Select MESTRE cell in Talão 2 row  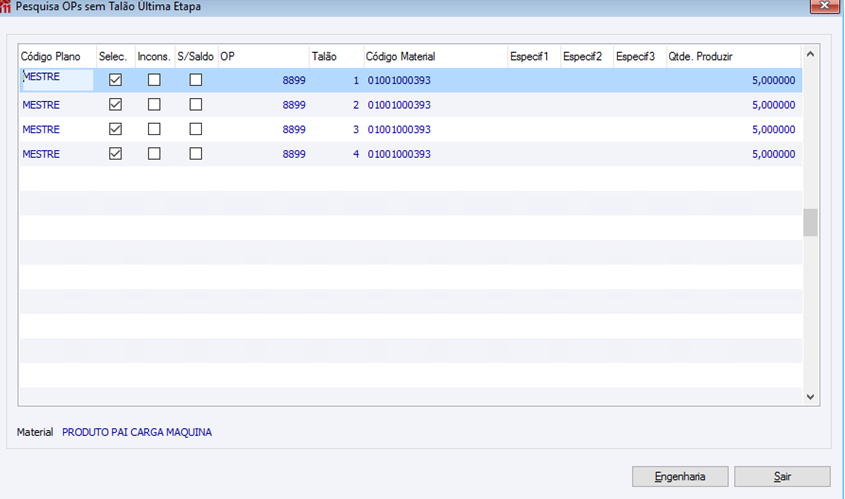tap(57, 105)
